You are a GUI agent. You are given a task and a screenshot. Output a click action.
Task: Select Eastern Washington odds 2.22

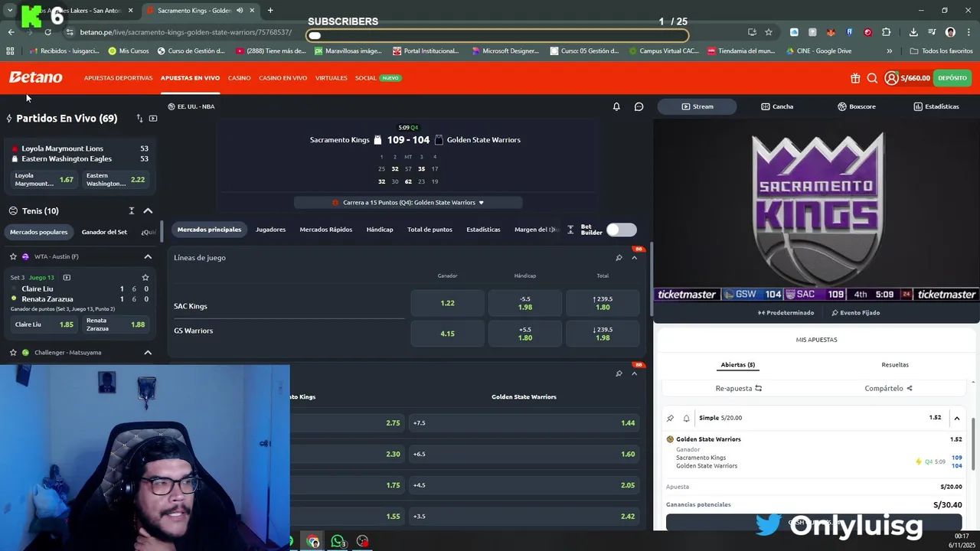(x=116, y=180)
